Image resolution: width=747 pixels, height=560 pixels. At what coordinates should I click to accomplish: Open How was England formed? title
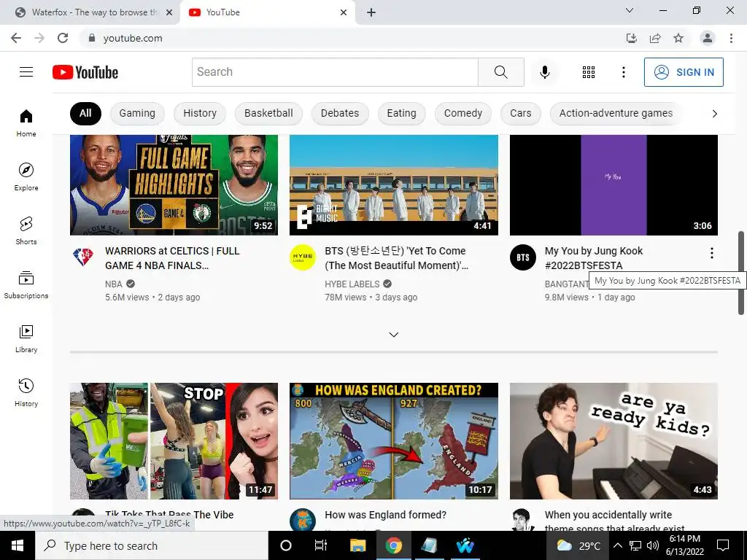click(385, 515)
